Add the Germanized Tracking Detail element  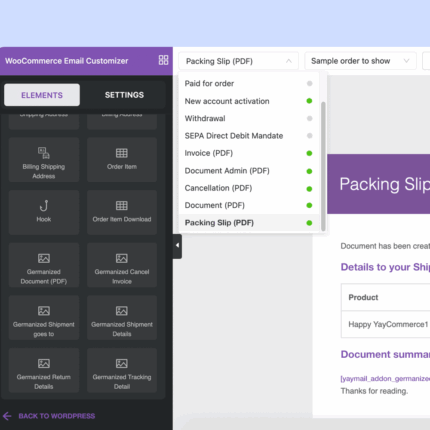pyautogui.click(x=122, y=370)
